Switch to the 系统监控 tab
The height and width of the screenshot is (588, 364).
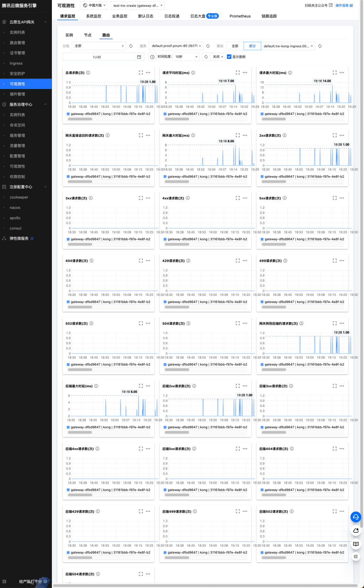coord(94,16)
